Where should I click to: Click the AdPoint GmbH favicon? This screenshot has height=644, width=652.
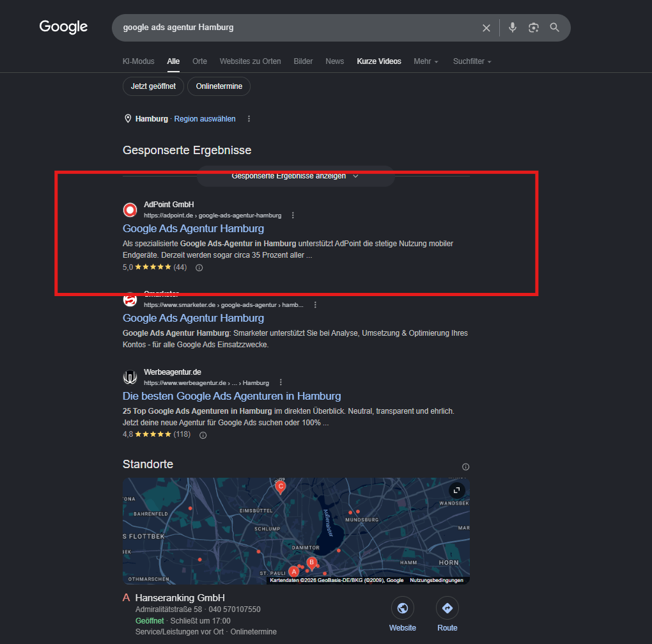pos(130,210)
